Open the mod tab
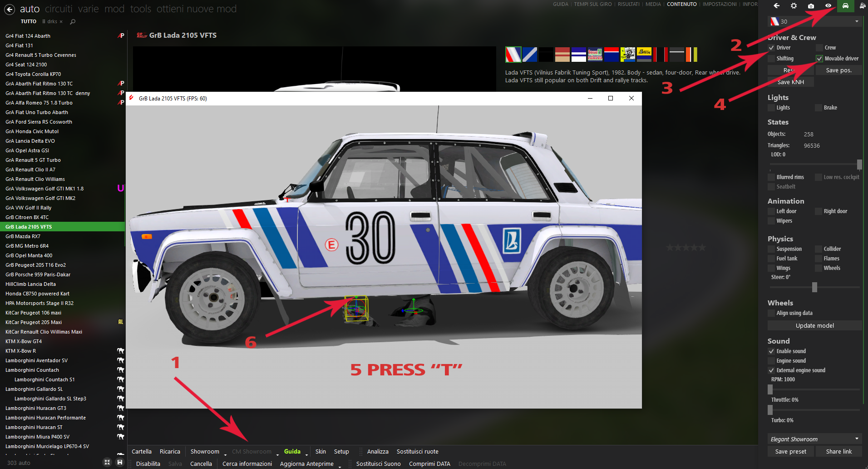Image resolution: width=868 pixels, height=469 pixels. 114,9
